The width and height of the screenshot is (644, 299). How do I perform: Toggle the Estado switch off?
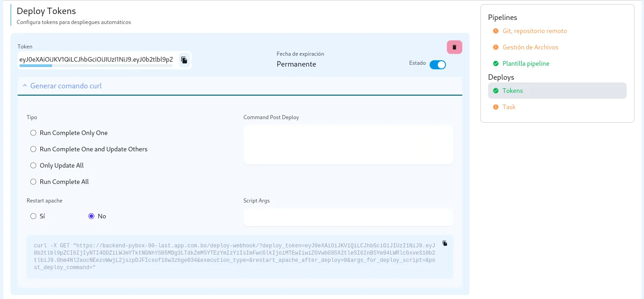438,65
